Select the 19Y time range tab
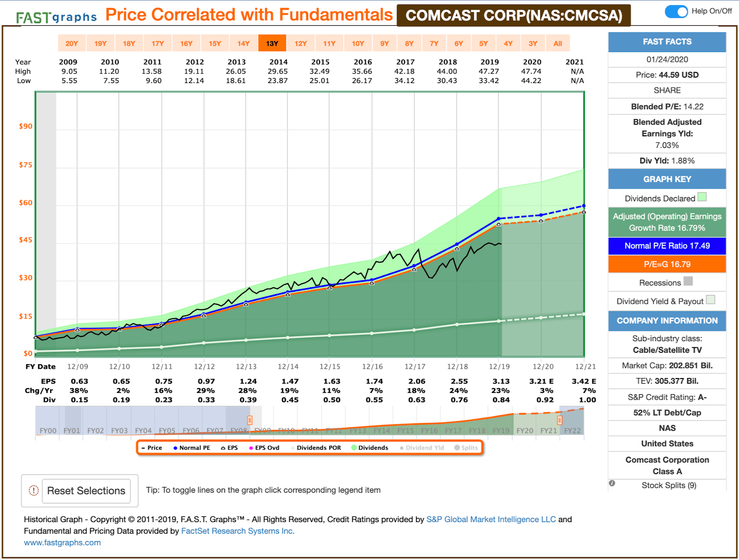This screenshot has height=560, width=739. 100,43
